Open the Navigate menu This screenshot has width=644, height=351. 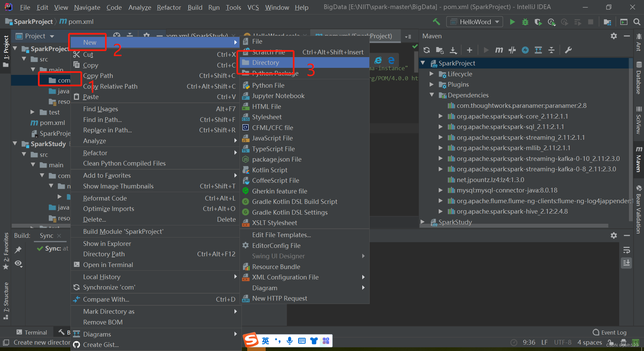click(x=87, y=7)
